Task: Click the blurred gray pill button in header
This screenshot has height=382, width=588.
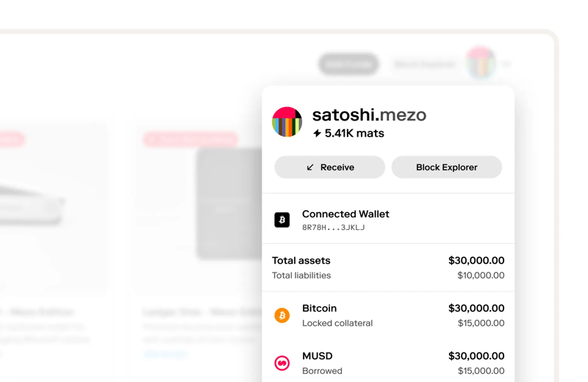Action: coord(348,64)
